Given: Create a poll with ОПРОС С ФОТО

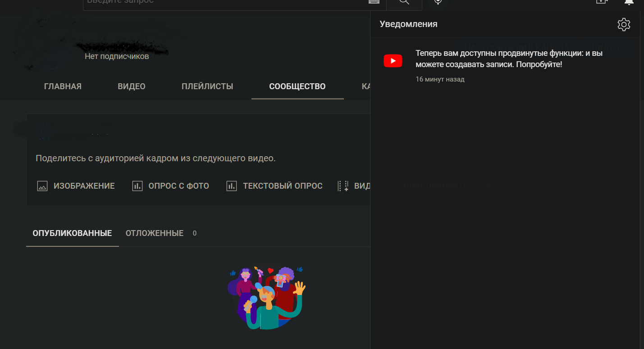Looking at the screenshot, I should [171, 186].
